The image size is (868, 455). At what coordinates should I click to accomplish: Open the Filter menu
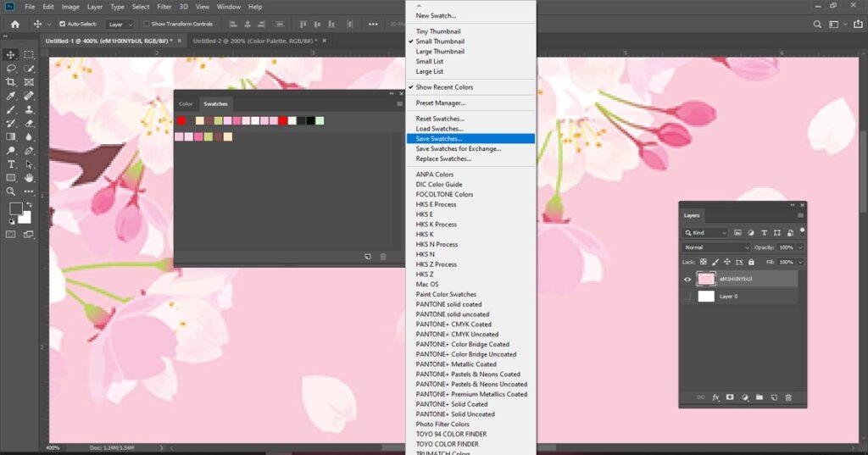[x=164, y=7]
